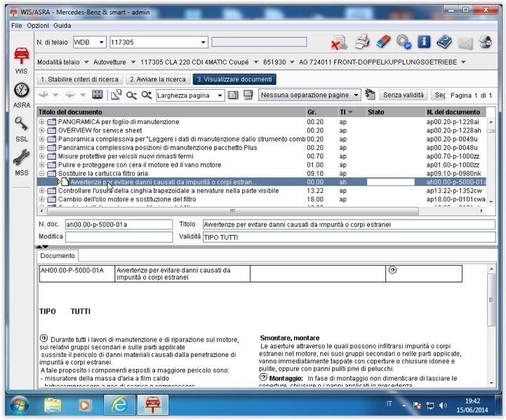Open the File menu

(16, 25)
